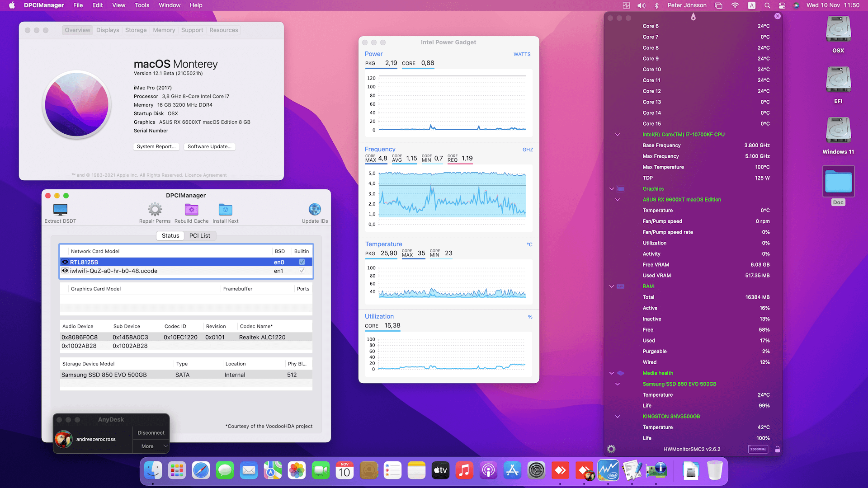Click the date and time in menu bar
Screen dimensions: 868x488
833,5
